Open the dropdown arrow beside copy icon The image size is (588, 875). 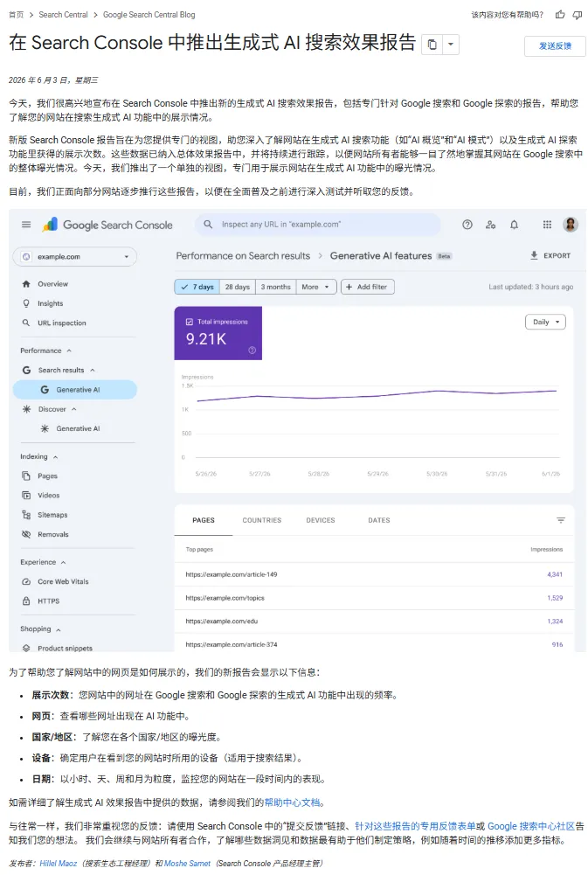point(450,44)
